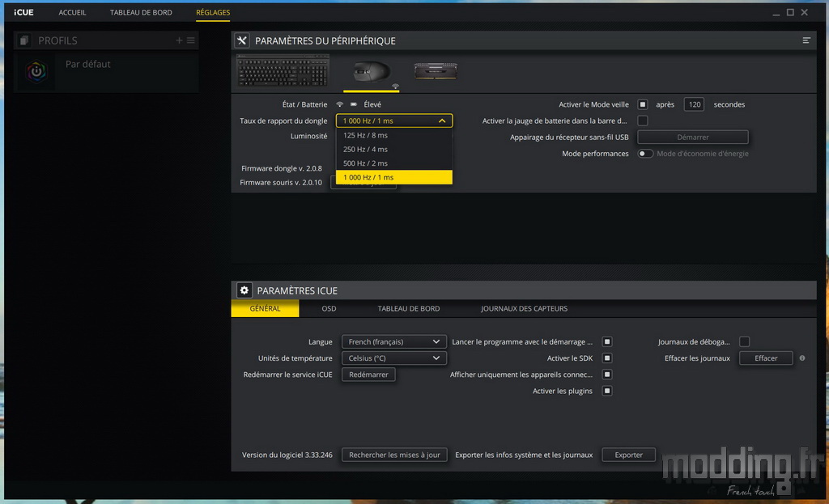Toggle Activer les plugins checkbox
829x504 pixels.
pyautogui.click(x=607, y=391)
